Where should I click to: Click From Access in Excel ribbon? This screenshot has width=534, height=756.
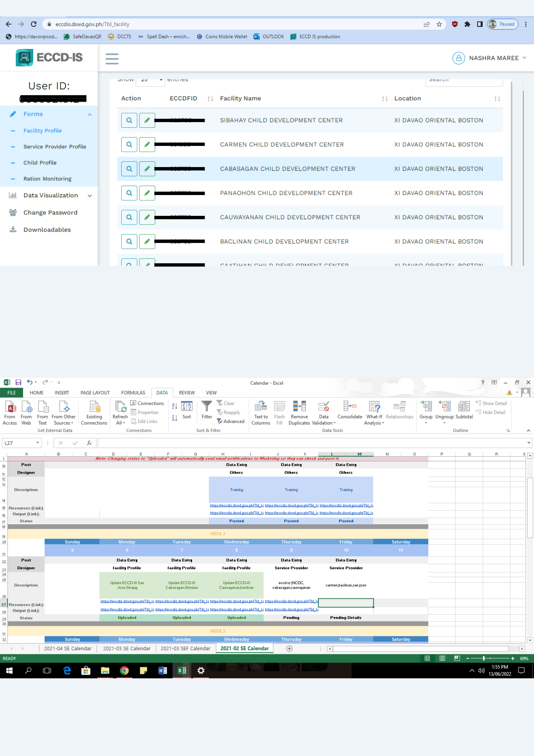pos(10,413)
